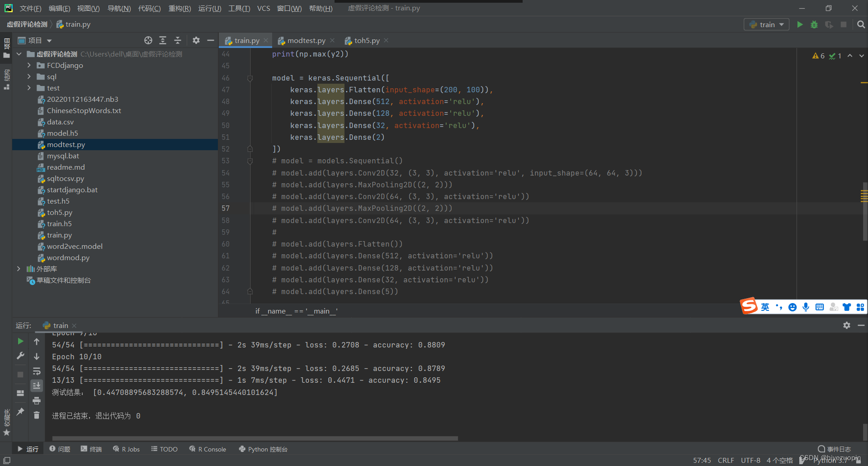Open the 问题 problems tool window
Image resolution: width=868 pixels, height=466 pixels.
tap(60, 449)
